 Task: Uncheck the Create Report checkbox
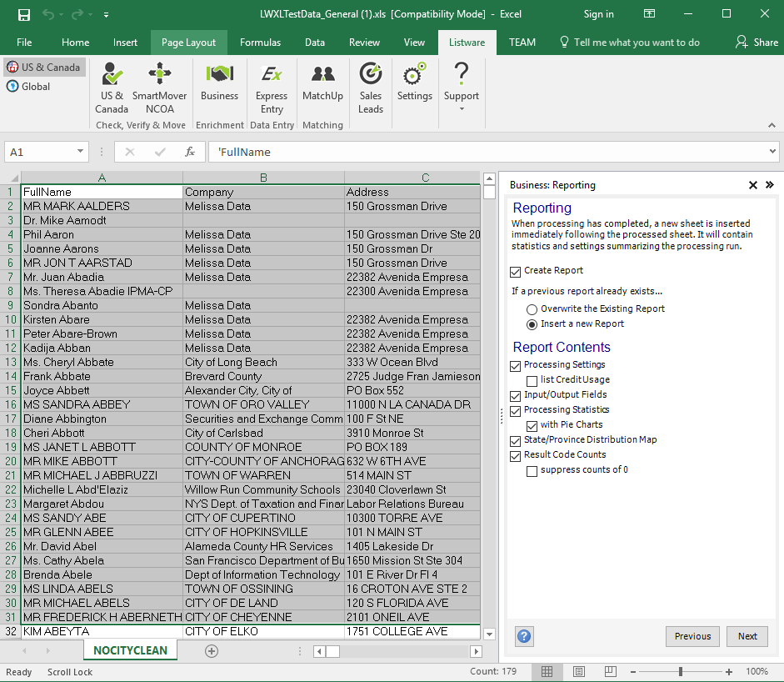516,271
